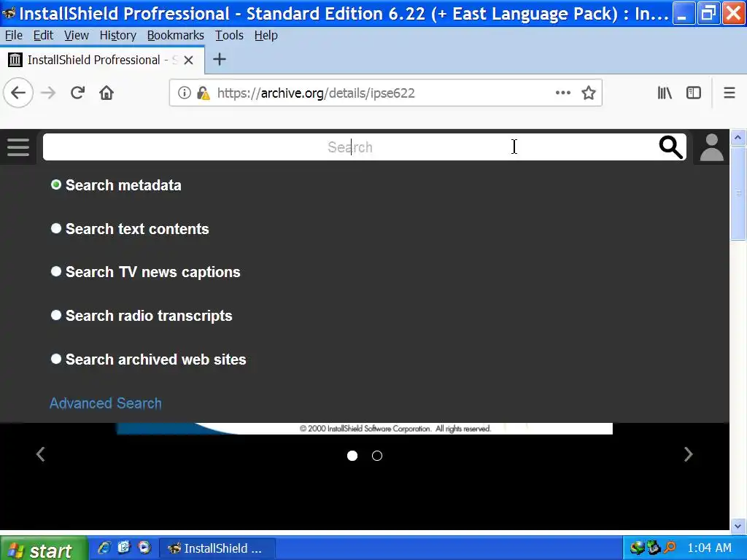Open a new tab with plus icon
Screen dimensions: 747x560
(219, 60)
